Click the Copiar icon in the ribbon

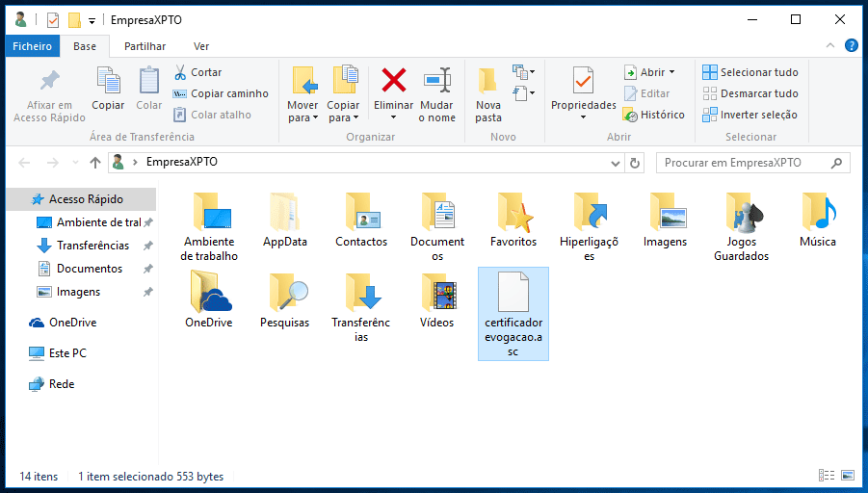[108, 81]
